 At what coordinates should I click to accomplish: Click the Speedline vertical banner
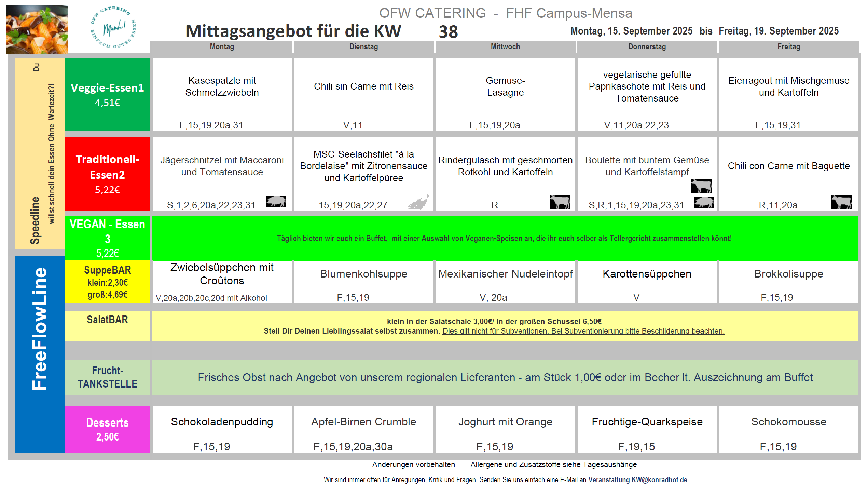click(x=40, y=153)
